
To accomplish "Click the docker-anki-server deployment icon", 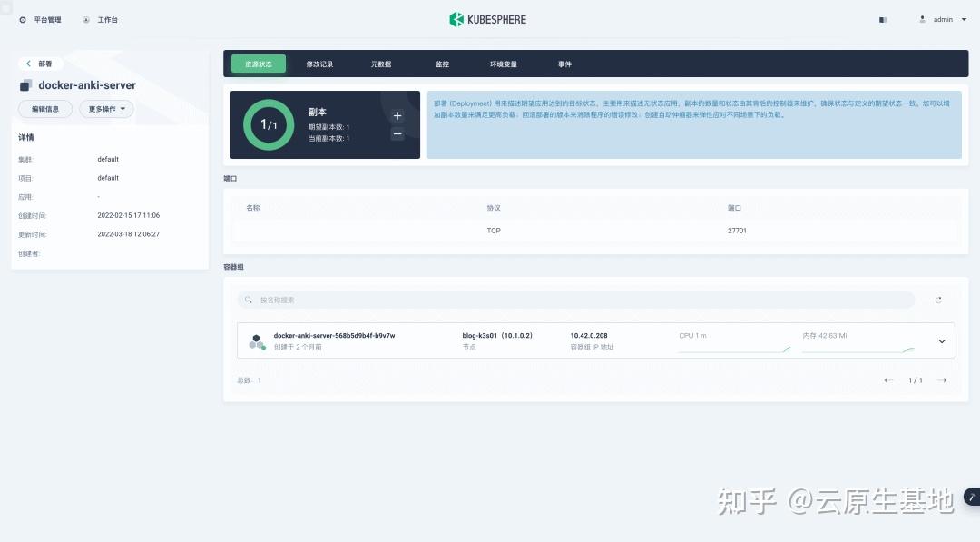I will click(25, 84).
